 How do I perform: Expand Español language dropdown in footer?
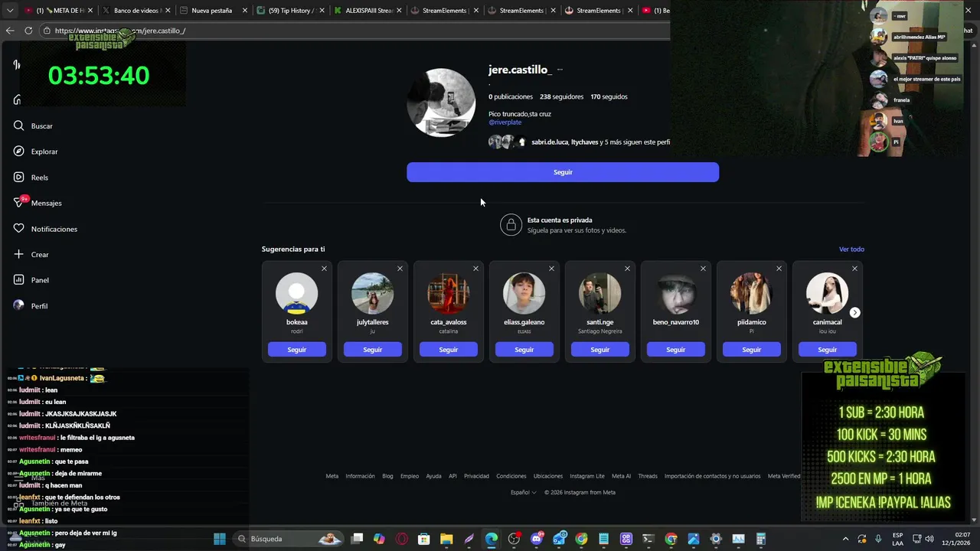(524, 493)
